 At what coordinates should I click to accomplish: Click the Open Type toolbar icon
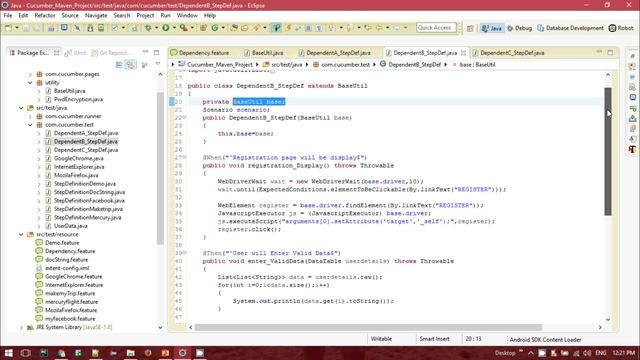click(x=234, y=28)
